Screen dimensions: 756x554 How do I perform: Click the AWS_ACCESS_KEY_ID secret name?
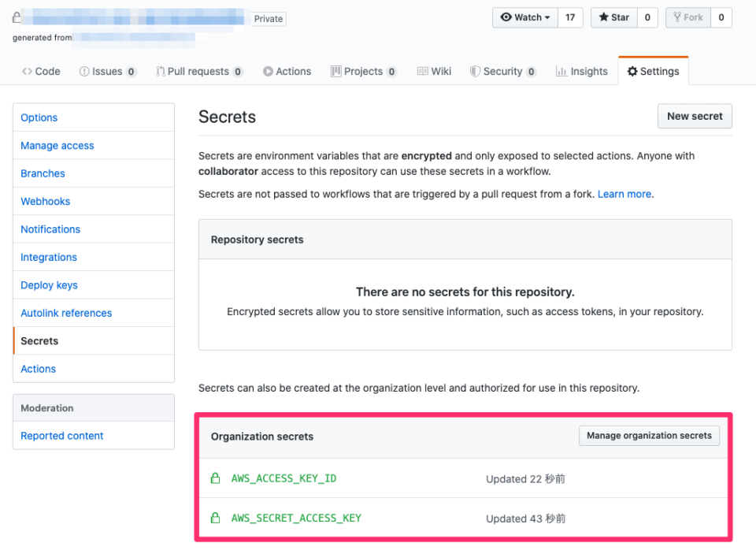pos(284,478)
